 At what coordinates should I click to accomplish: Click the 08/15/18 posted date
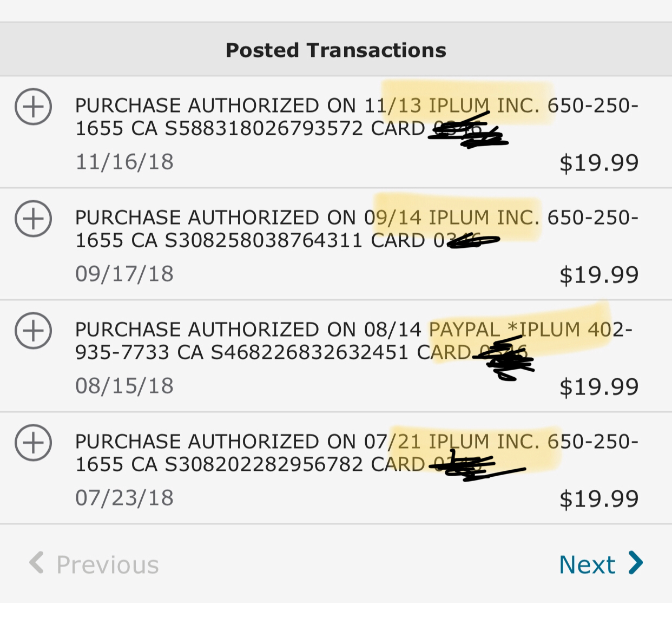coord(124,386)
